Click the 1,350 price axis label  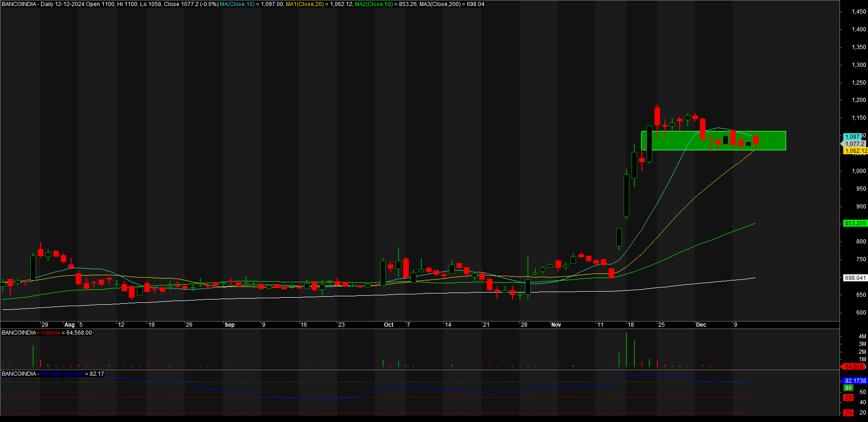point(859,47)
